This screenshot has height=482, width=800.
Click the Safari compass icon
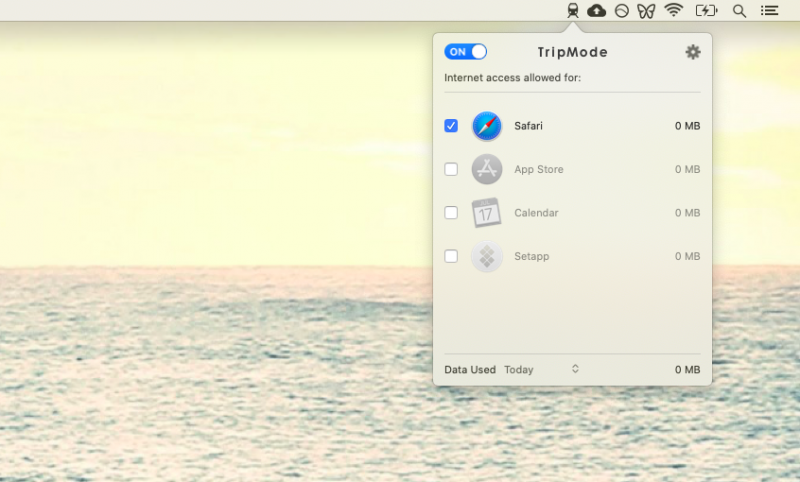(487, 126)
